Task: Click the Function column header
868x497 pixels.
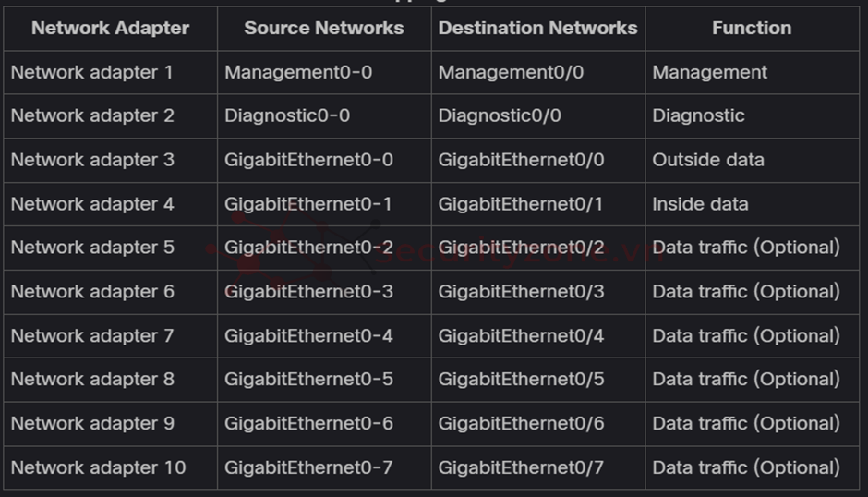Action: (751, 28)
